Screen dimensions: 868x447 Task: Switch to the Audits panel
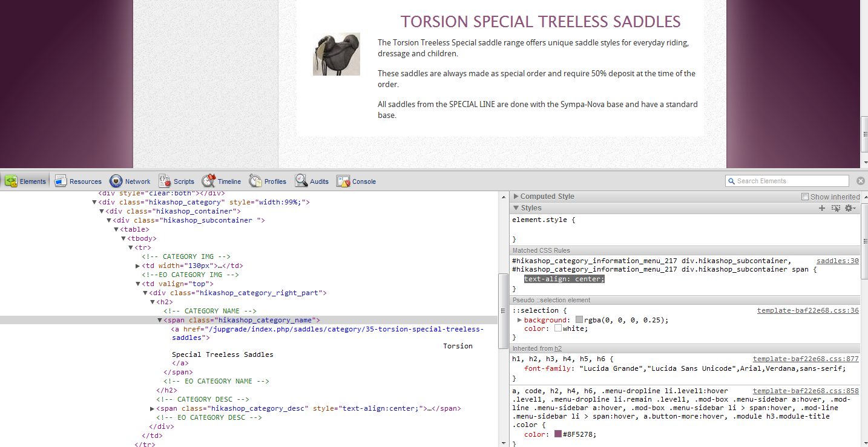(x=312, y=181)
